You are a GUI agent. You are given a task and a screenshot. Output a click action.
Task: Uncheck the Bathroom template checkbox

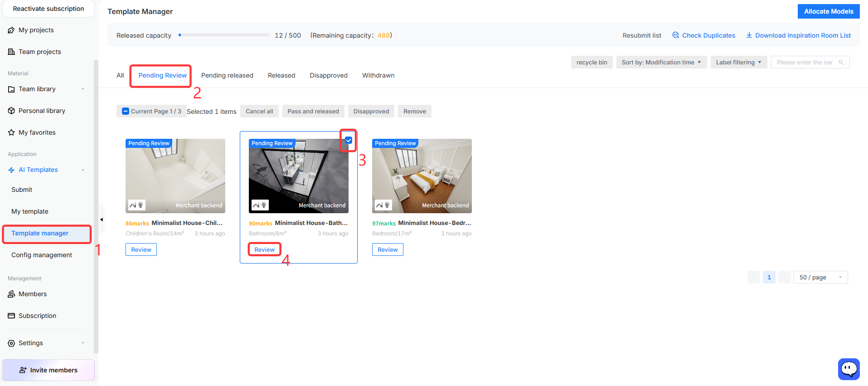click(x=349, y=140)
